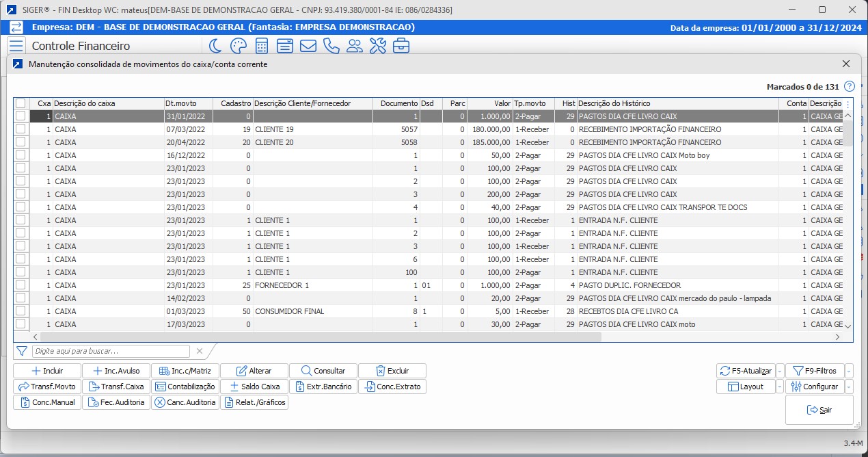Open the wrench and screwdriver tools icon
This screenshot has width=868, height=457.
(x=377, y=46)
